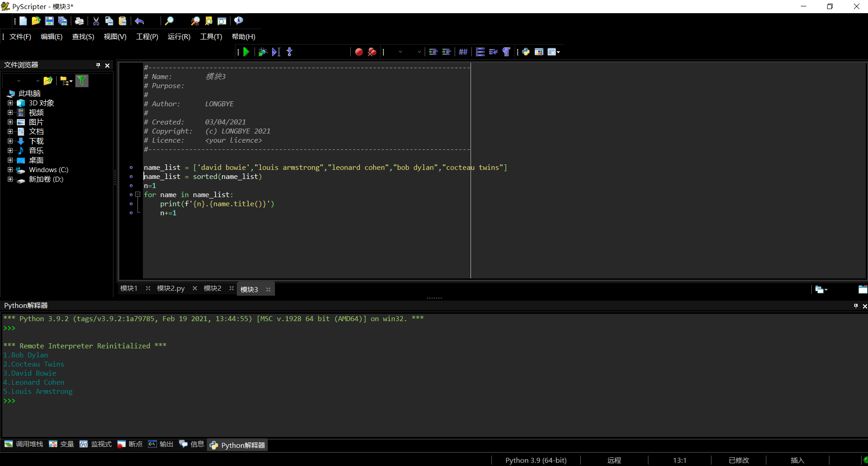Pin the 文件浏览器 panel
Screen dimensions: 868x466
[98, 65]
